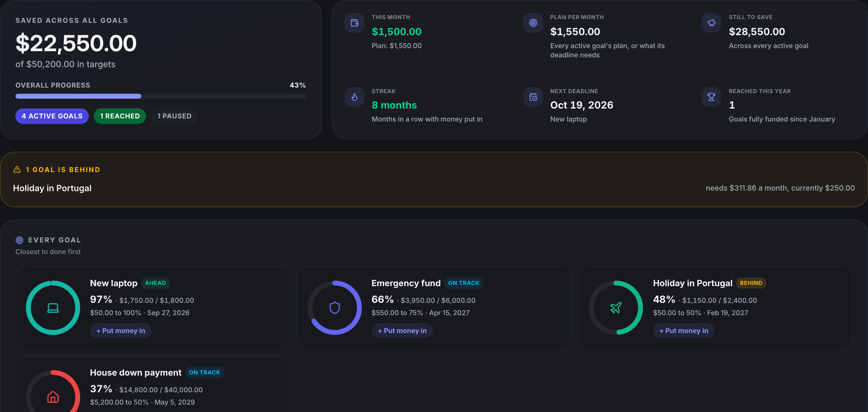Screen dimensions: 868x412
Task: Put money in the New laptop goal
Action: (121, 331)
